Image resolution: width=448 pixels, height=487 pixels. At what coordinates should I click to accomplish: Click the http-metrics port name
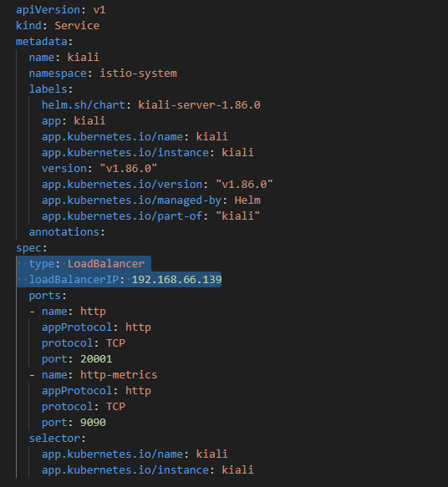[119, 375]
